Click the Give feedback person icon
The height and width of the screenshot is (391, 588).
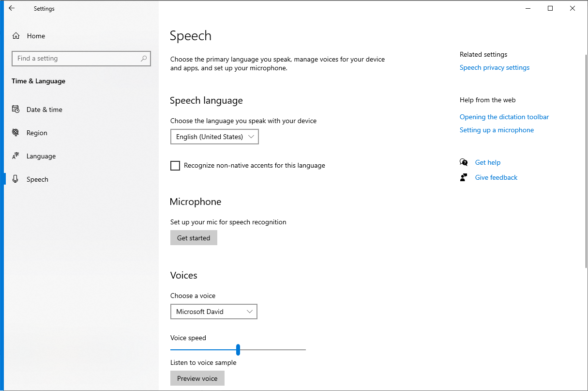(x=464, y=177)
